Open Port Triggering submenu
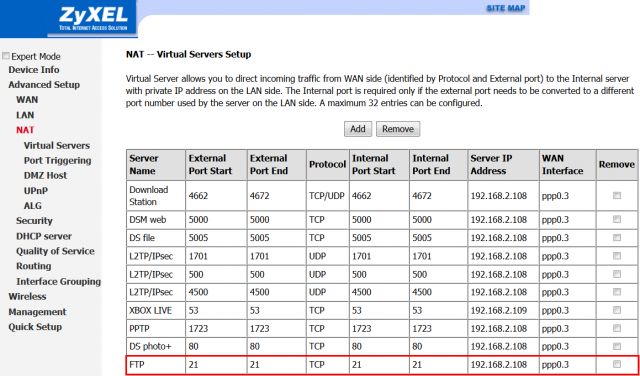The image size is (640, 376). click(x=58, y=161)
